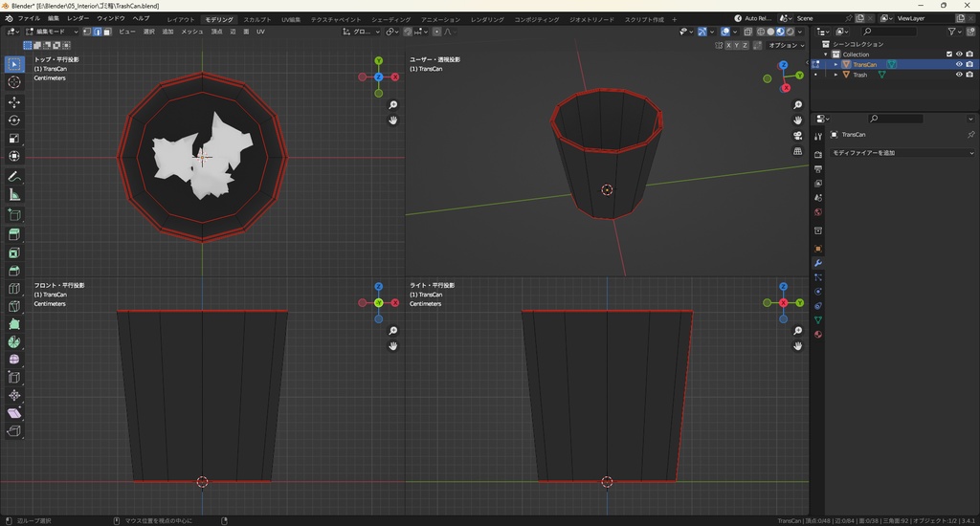Expand the TransCan object in outliner
The height and width of the screenshot is (526, 980).
836,65
